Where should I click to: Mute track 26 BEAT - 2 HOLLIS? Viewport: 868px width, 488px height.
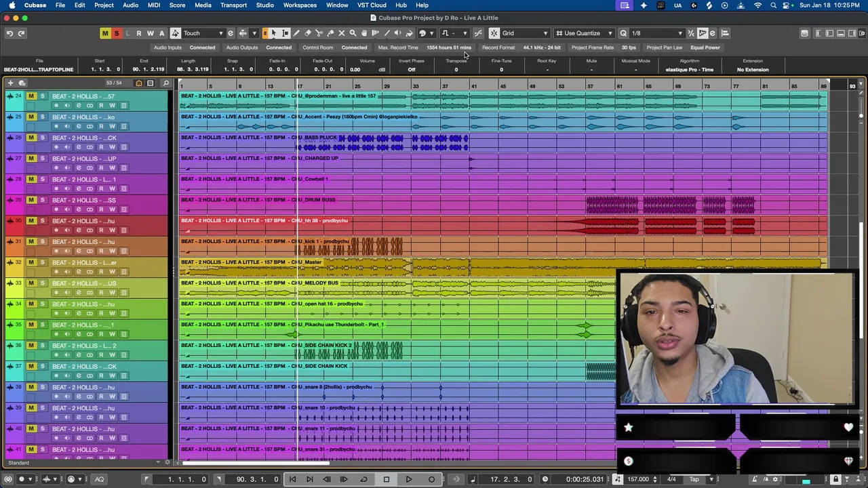[x=31, y=138]
